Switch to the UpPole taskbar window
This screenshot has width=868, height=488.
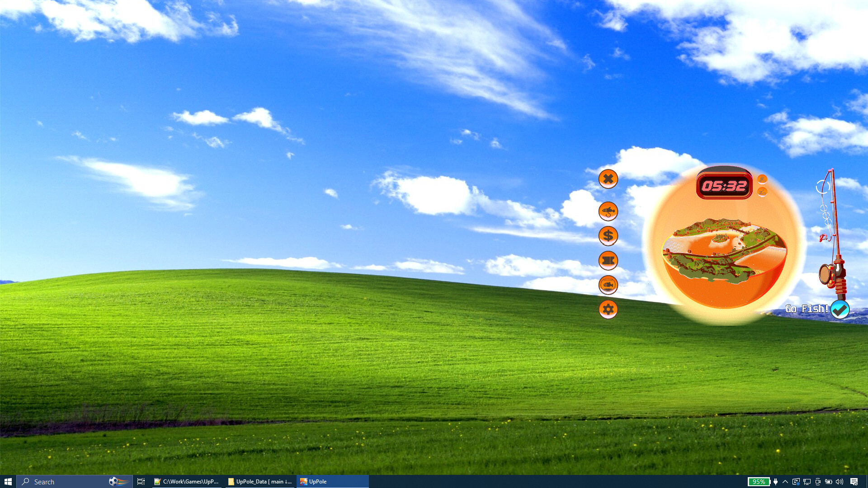pyautogui.click(x=333, y=482)
